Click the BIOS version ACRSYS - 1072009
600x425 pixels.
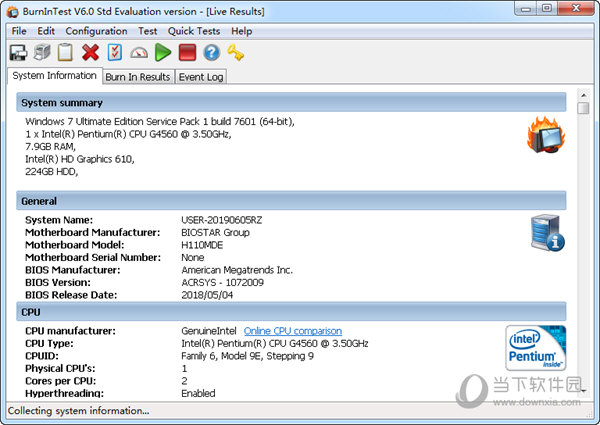point(222,283)
